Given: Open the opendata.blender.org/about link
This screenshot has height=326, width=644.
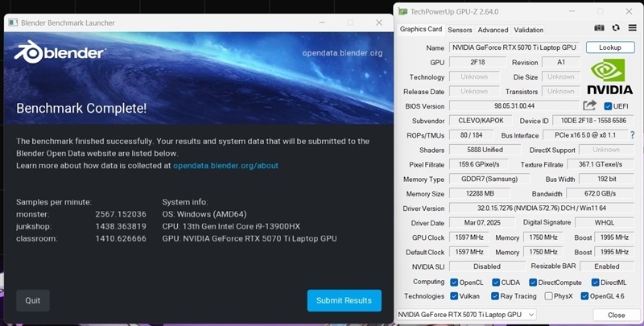Looking at the screenshot, I should 225,166.
